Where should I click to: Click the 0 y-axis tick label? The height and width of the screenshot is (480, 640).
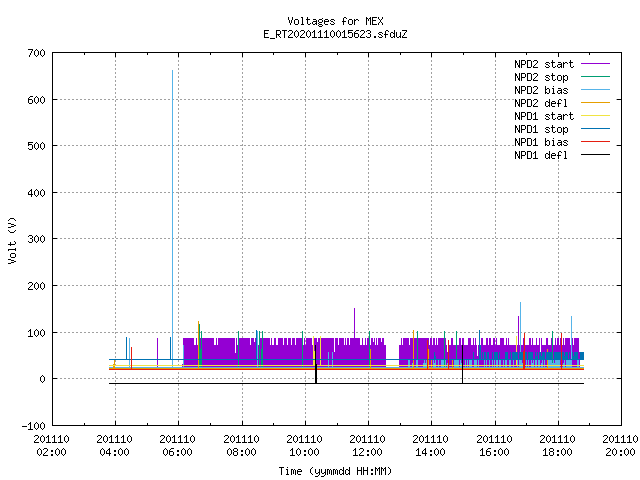42,379
